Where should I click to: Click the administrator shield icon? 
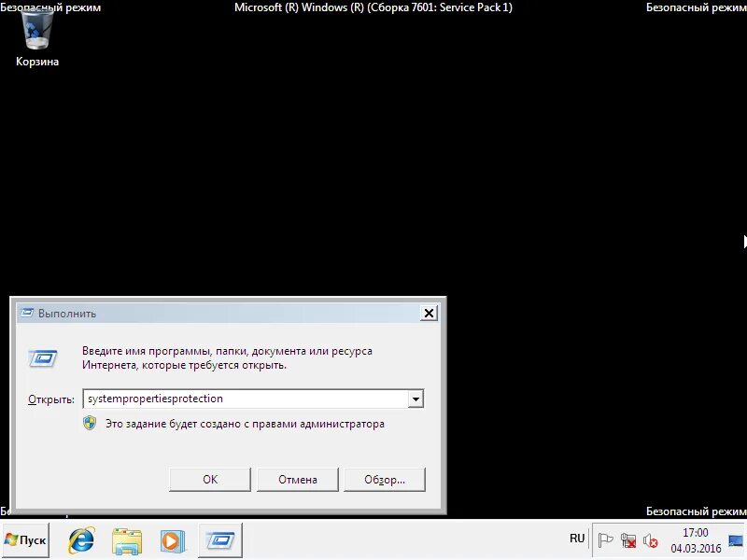click(x=90, y=423)
